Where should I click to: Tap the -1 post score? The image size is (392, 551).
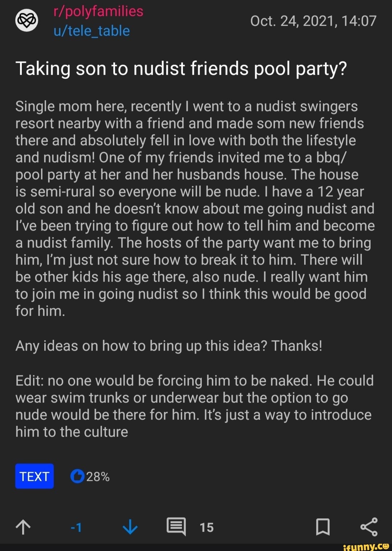[x=76, y=527]
